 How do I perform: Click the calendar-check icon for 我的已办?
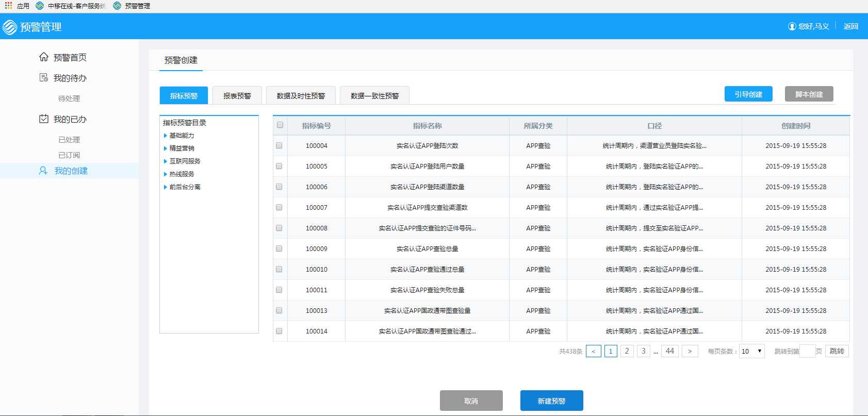(44, 119)
